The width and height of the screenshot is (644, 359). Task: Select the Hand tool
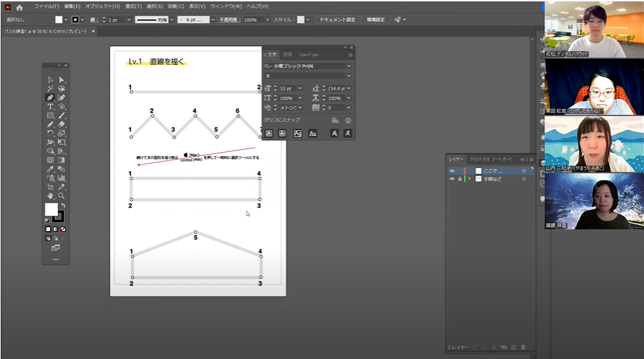coord(50,196)
